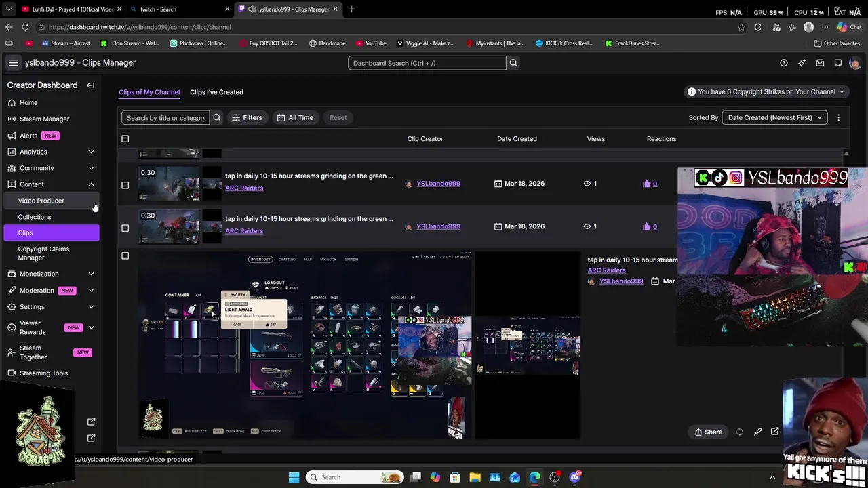Check the second Mar 18 clip checkbox

coord(125,228)
